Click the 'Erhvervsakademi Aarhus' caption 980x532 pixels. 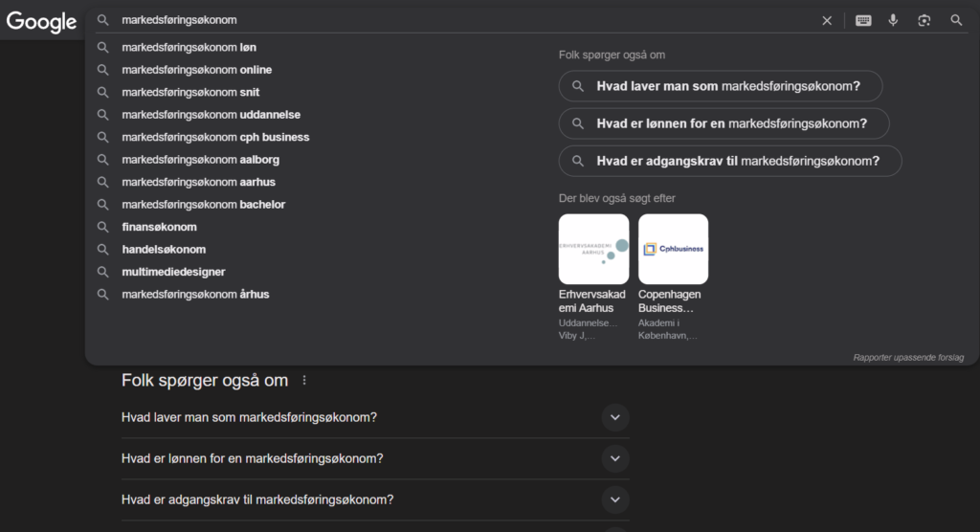tap(591, 301)
